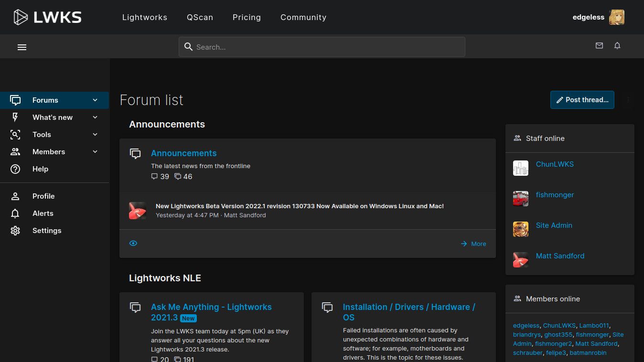Click the sidebar Alerts bell icon
This screenshot has height=362, width=644.
point(15,213)
